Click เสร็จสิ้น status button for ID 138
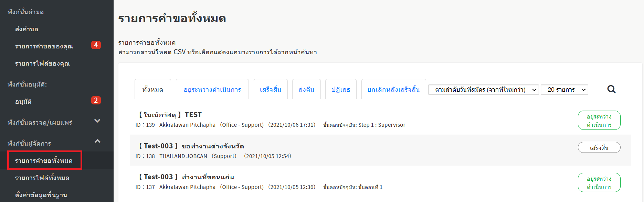The width and height of the screenshot is (644, 203). tap(599, 148)
